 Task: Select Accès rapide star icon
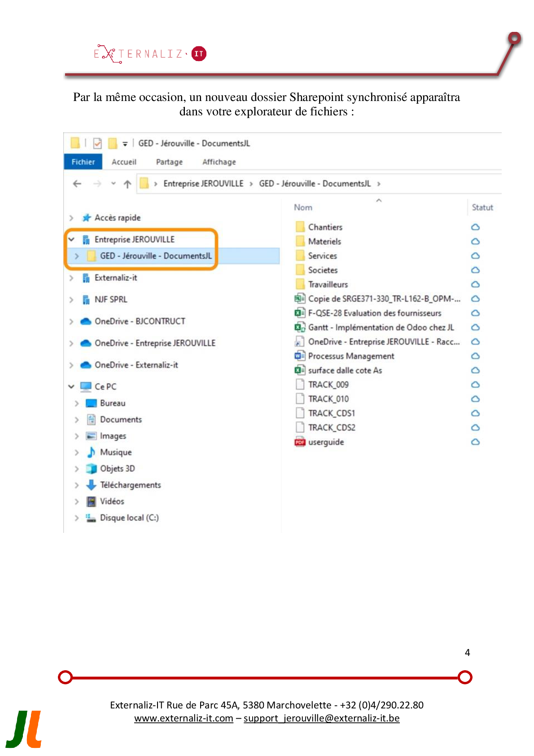point(86,218)
